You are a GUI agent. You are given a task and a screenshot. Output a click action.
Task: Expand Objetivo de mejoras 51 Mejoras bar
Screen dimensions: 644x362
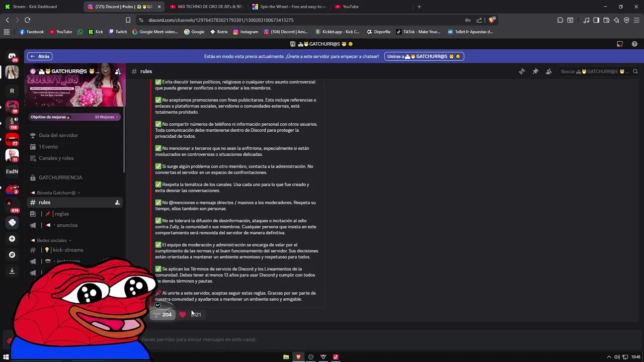tap(74, 117)
